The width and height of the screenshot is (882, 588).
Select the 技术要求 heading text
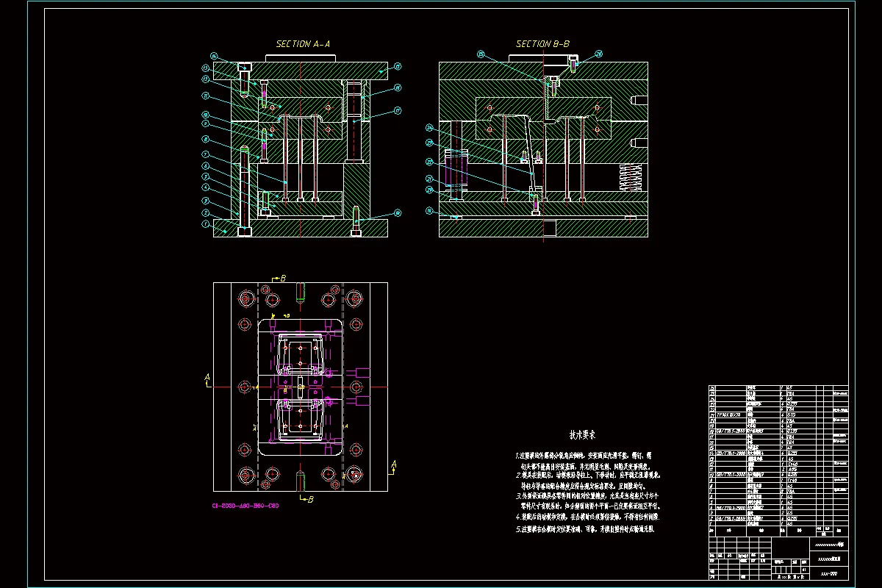click(x=581, y=436)
